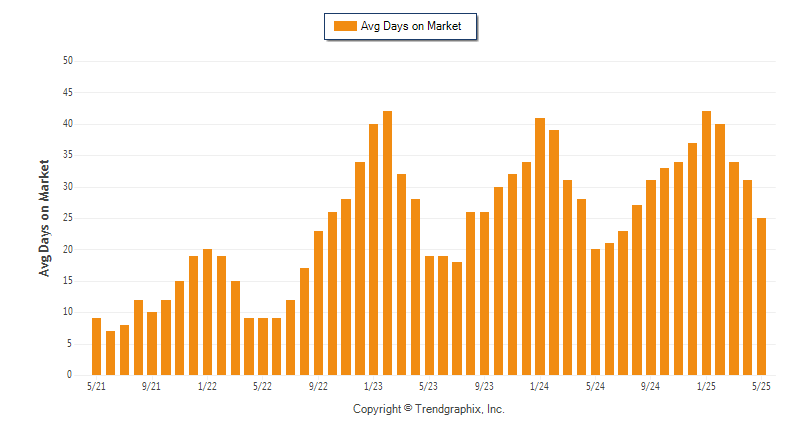The height and width of the screenshot is (434, 800).
Task: Click the 50 tick label on y-axis
Action: [x=68, y=61]
